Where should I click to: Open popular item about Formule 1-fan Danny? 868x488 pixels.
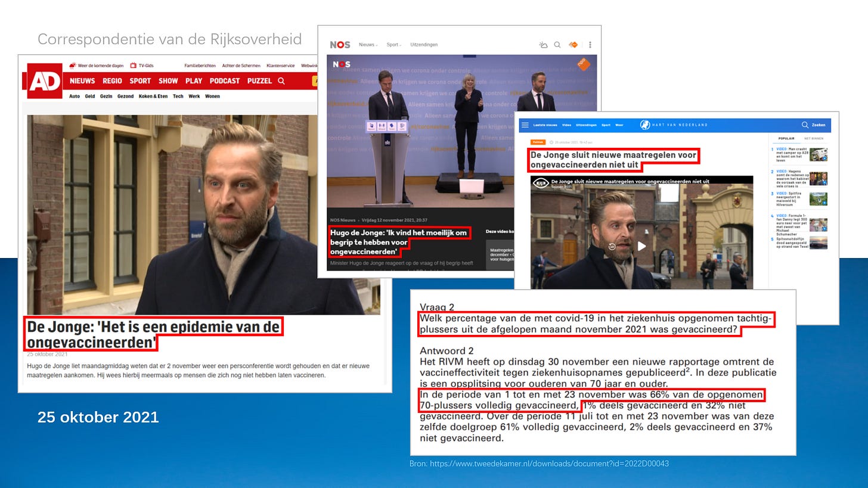(792, 225)
